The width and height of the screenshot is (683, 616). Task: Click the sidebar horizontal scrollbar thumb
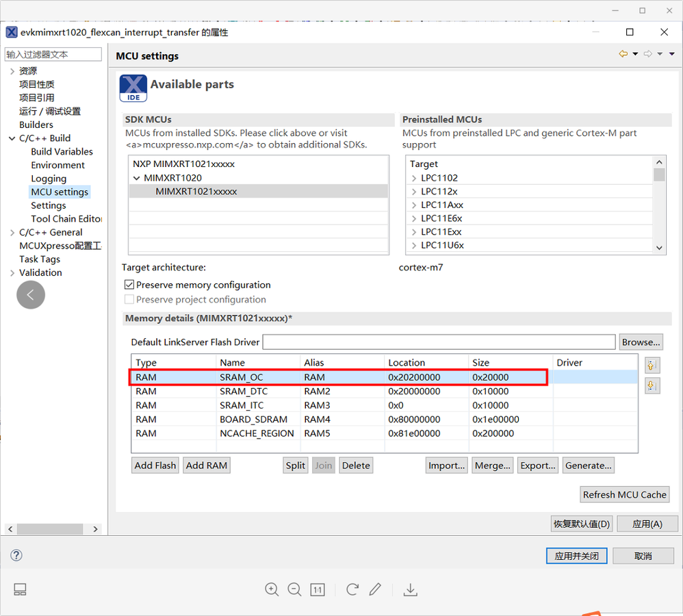[50, 529]
